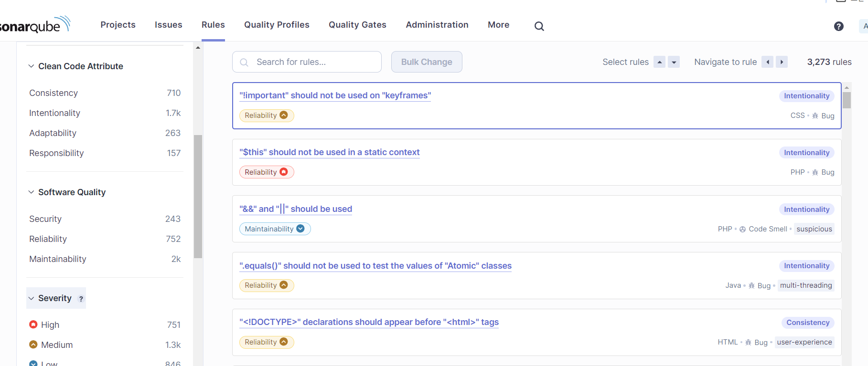Toggle the Consistency attribute filter
This screenshot has height=366, width=868.
(x=54, y=93)
